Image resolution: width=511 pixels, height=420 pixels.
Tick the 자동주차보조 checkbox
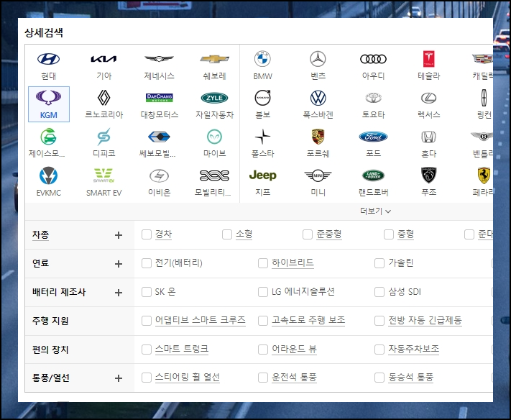pos(379,350)
